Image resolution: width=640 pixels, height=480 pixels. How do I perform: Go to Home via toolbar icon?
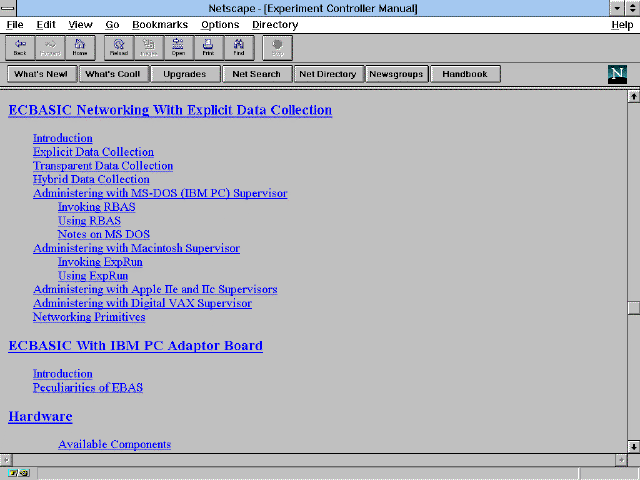point(80,48)
